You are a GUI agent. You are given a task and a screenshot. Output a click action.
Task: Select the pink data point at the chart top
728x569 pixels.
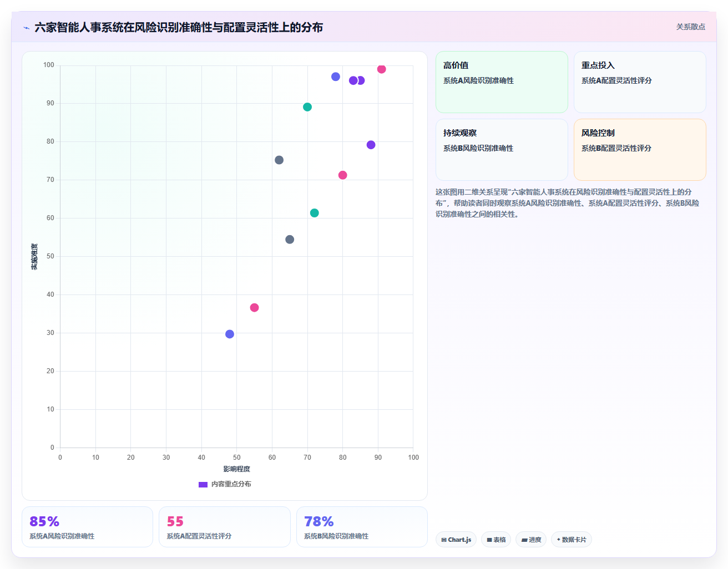pos(381,69)
